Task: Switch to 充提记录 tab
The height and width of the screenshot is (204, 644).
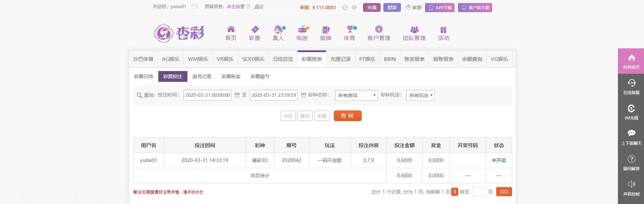Action: pyautogui.click(x=341, y=59)
